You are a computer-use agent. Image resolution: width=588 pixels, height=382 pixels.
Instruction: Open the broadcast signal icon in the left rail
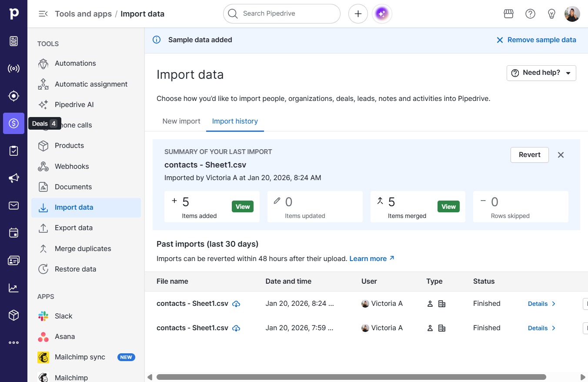[x=13, y=69]
